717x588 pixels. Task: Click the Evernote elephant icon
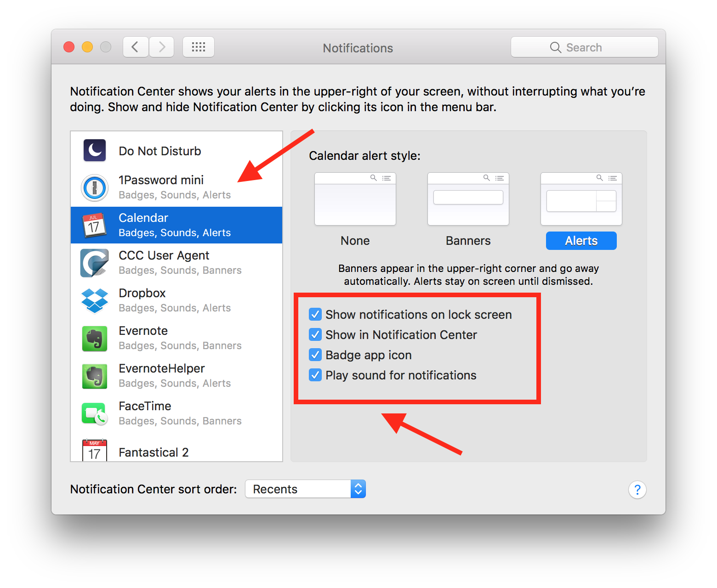click(x=95, y=339)
